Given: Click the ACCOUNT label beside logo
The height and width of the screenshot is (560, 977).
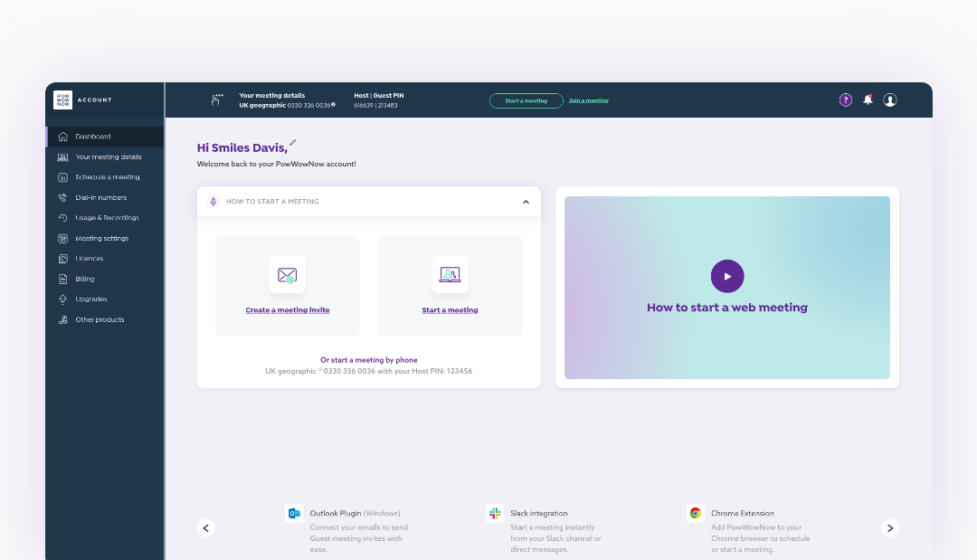Looking at the screenshot, I should pos(95,100).
